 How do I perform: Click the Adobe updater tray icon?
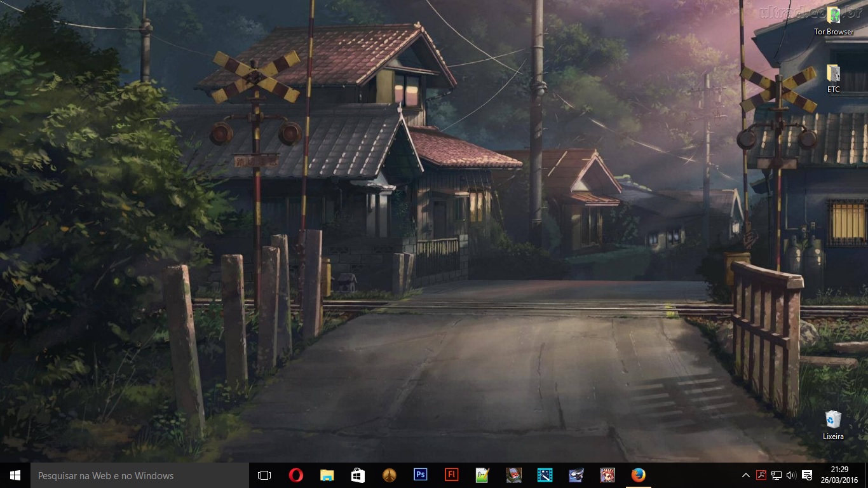761,475
